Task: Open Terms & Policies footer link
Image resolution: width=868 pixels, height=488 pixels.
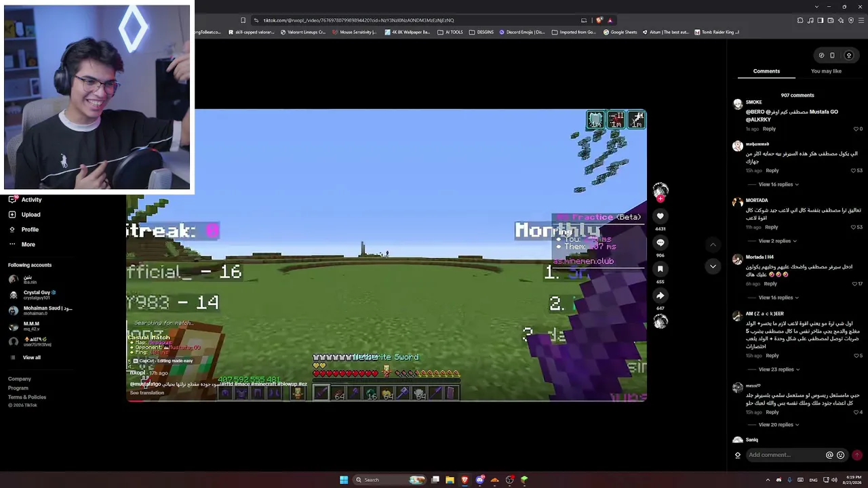Action: 27,397
